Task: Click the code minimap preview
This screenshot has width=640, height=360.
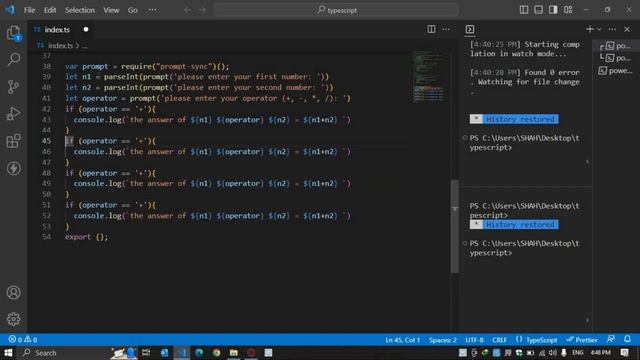Action: pos(428,76)
